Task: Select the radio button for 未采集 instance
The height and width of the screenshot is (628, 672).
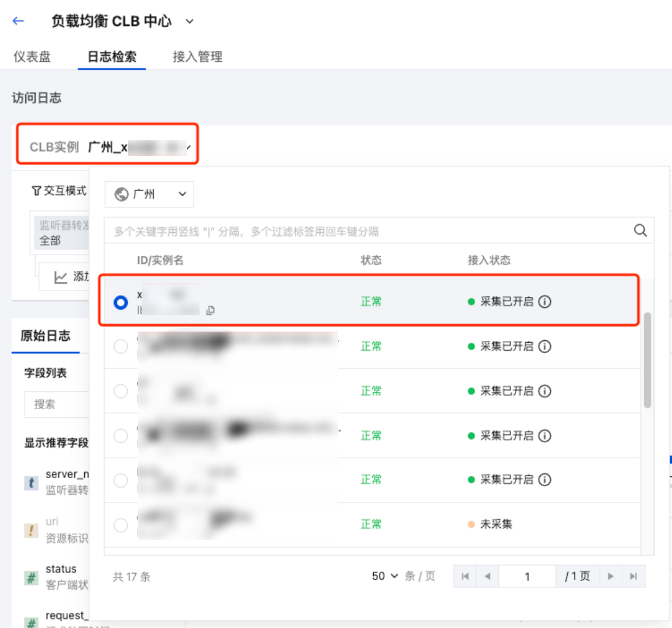Action: tap(121, 525)
